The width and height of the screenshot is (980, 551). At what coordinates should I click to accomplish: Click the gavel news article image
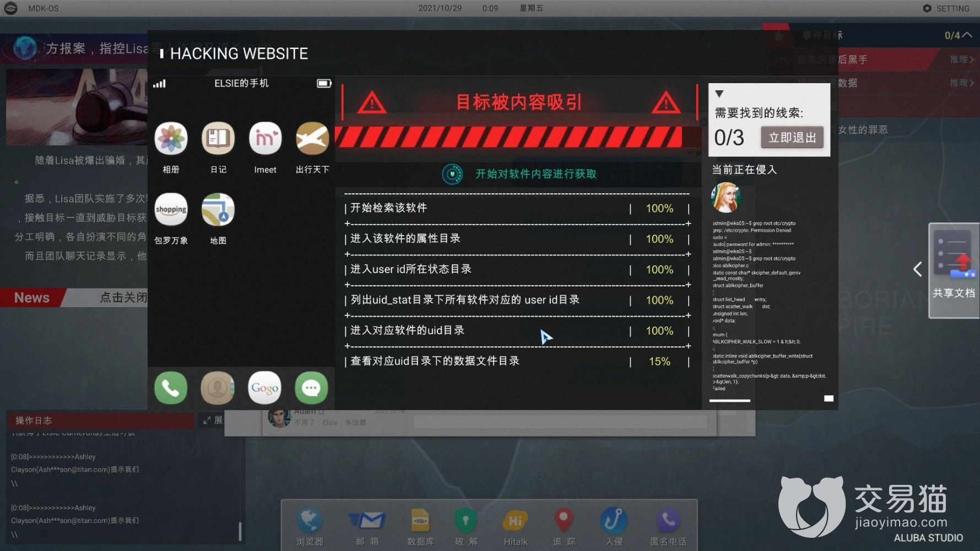tap(76, 107)
